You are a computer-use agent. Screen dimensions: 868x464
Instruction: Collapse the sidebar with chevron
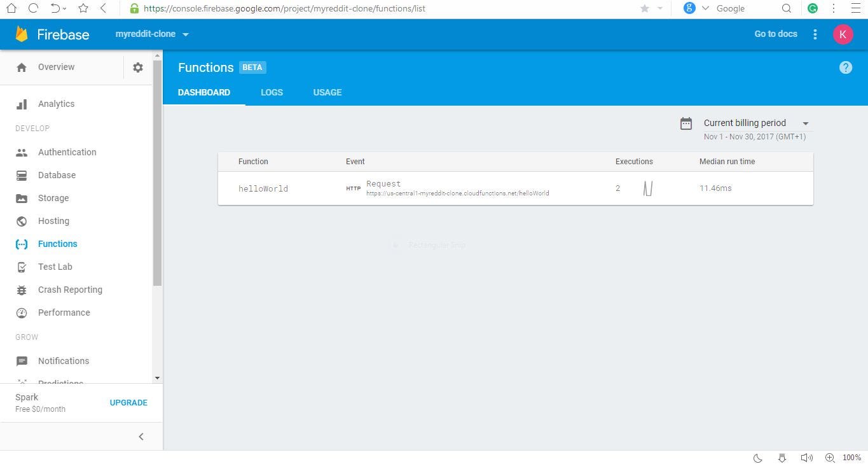[141, 436]
